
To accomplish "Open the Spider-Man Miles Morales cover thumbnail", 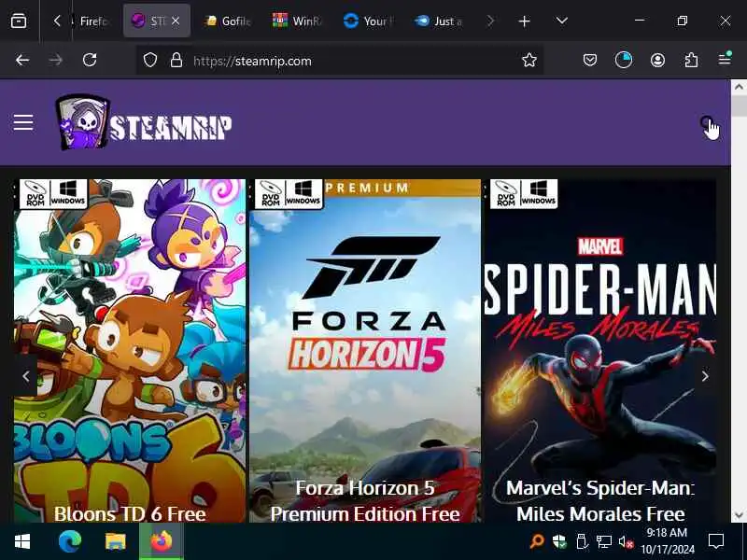I will tap(600, 351).
